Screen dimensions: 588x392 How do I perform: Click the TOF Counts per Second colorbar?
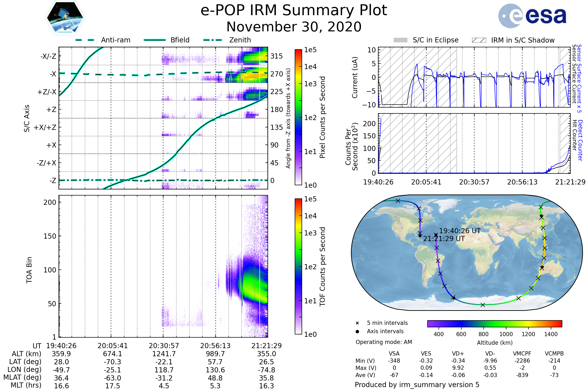[298, 267]
